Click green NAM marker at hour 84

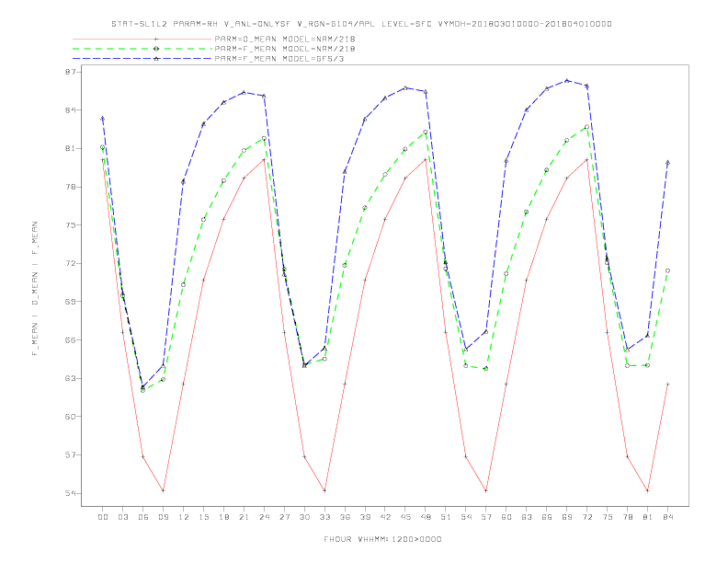pyautogui.click(x=667, y=270)
